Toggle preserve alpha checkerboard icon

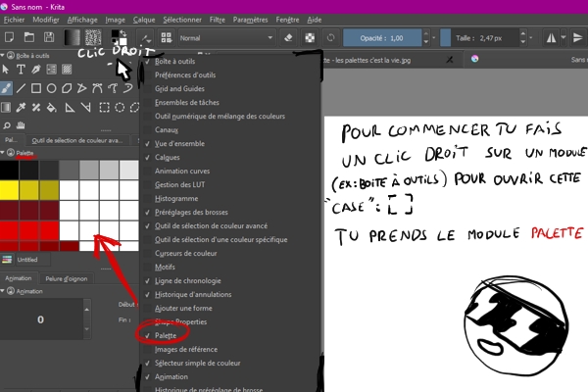point(310,37)
